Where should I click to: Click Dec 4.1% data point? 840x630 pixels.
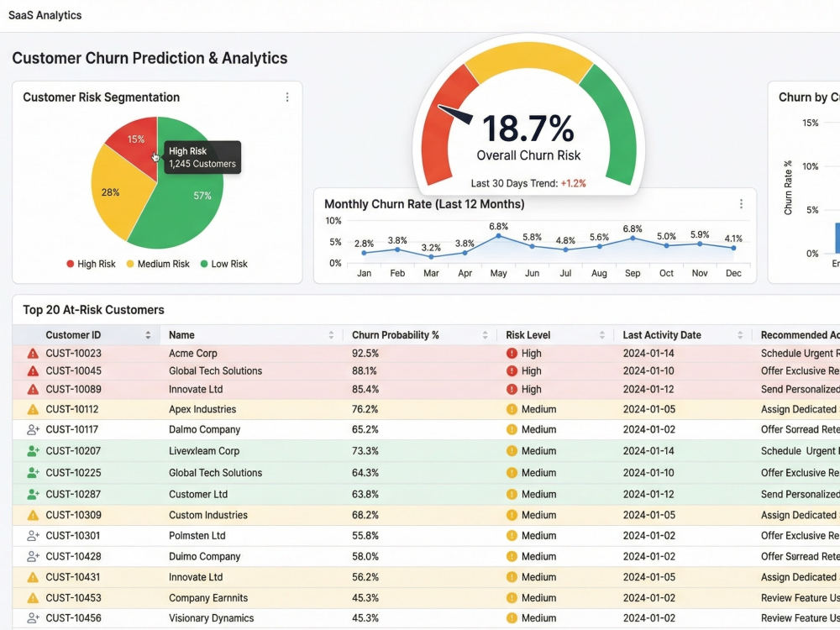coord(733,248)
